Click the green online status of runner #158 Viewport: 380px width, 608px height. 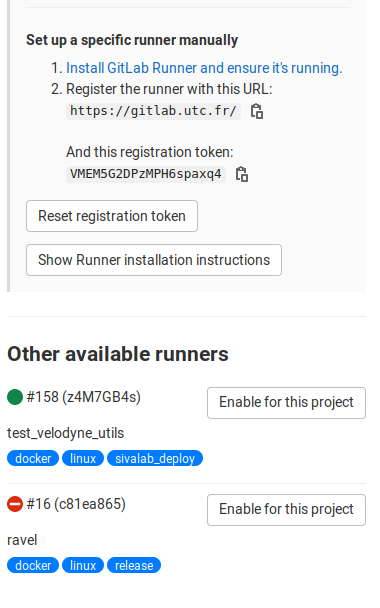tap(15, 397)
